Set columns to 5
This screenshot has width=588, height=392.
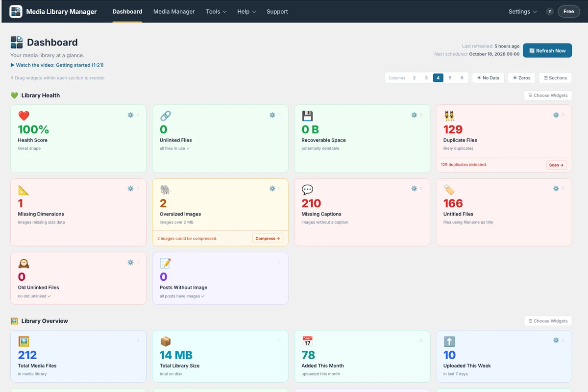tap(450, 78)
